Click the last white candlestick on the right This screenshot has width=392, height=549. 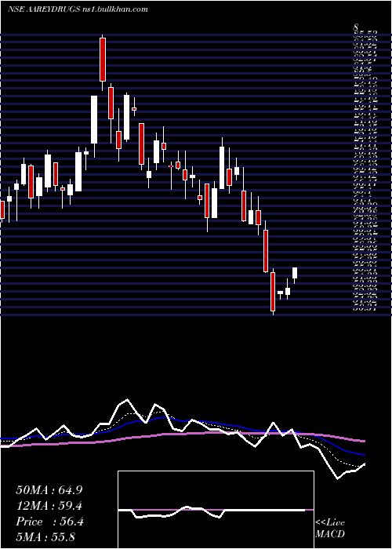point(295,273)
